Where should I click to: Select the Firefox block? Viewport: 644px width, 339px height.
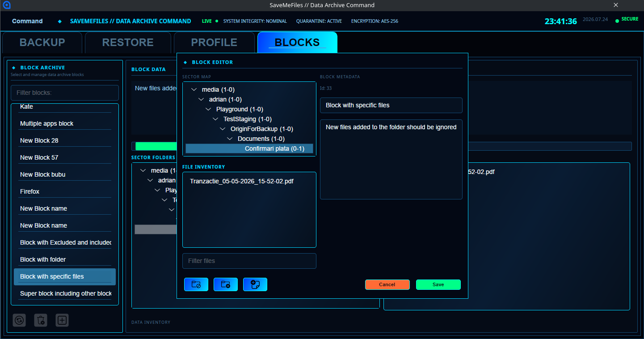(65, 191)
